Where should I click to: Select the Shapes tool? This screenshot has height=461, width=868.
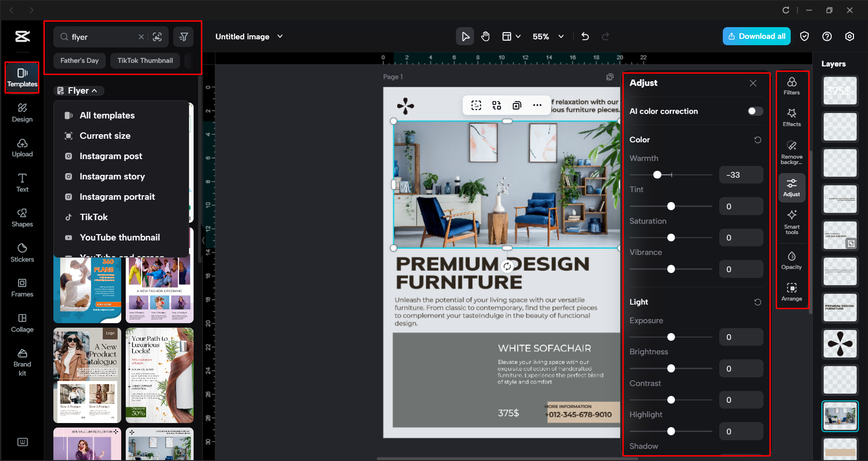point(22,217)
